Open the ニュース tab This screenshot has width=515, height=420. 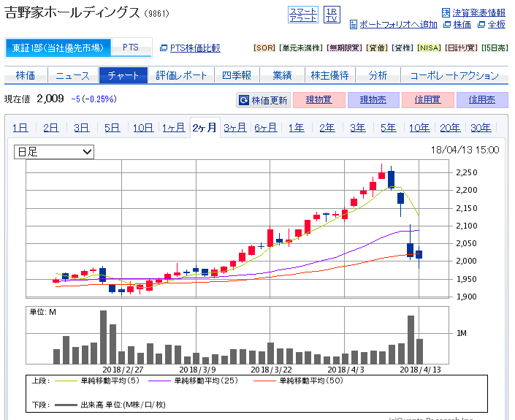(73, 75)
